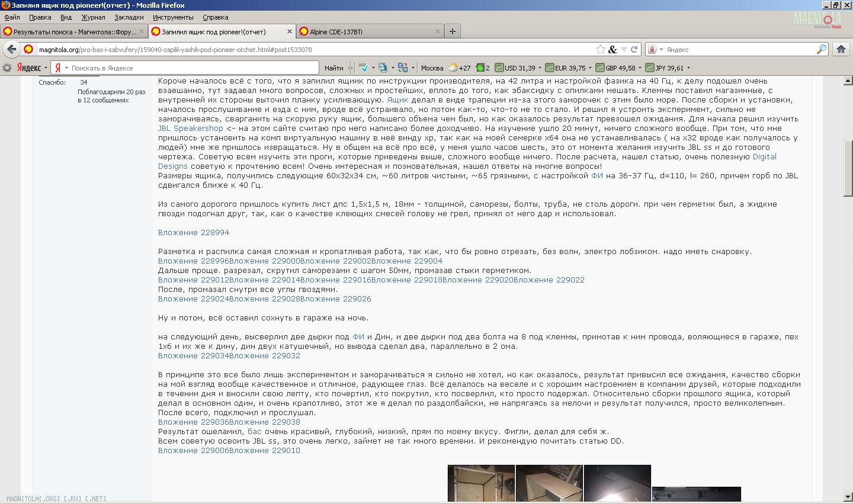Open the address bar history dropdown arrow
Screen dimensions: 853x504
coord(624,49)
